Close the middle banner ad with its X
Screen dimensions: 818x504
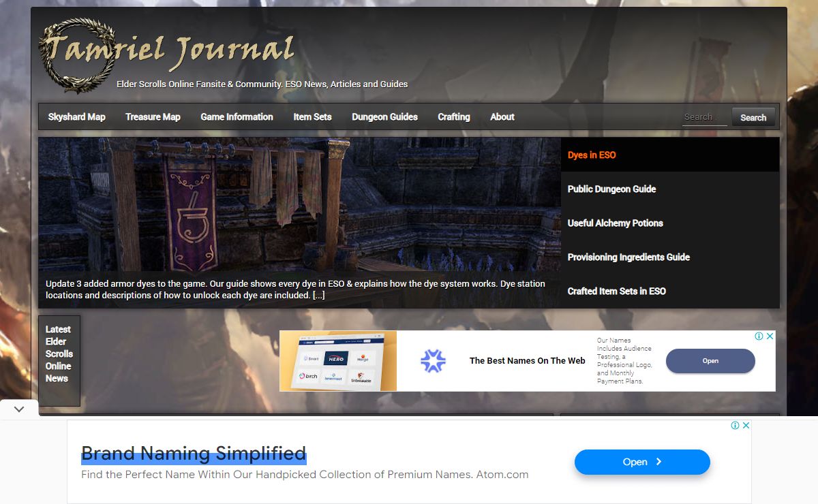coord(770,336)
